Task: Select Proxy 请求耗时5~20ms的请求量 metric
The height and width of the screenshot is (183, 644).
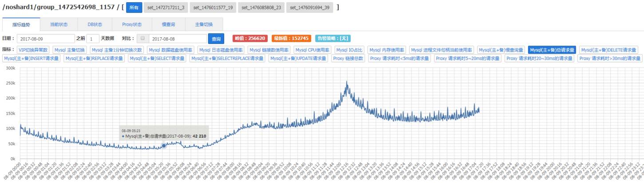Action: tap(467, 58)
